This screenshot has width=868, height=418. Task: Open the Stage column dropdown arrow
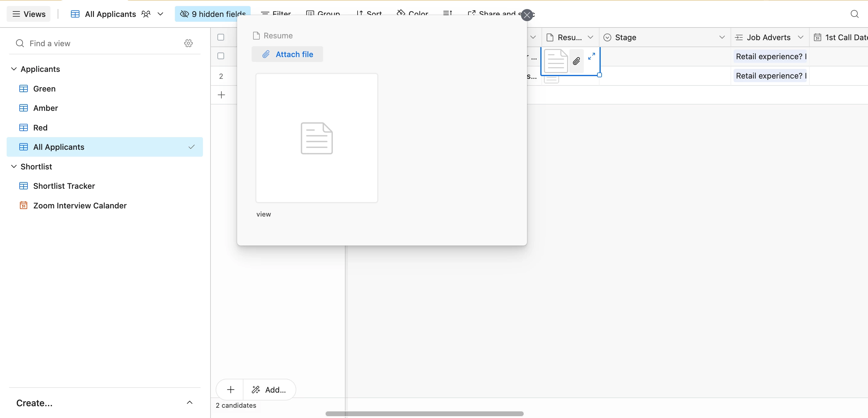point(722,37)
